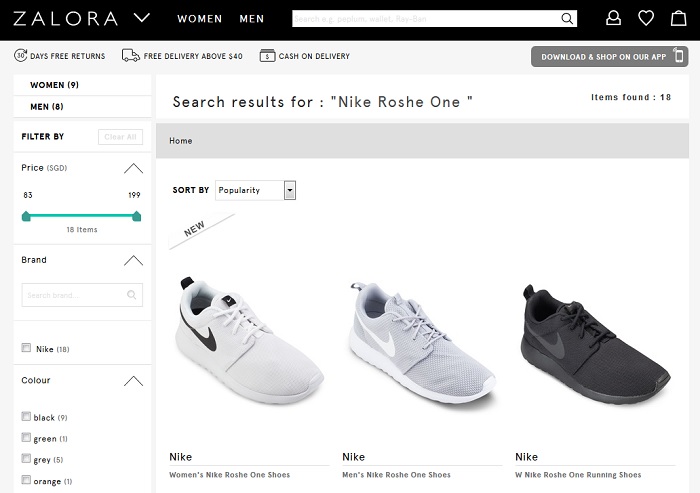Check the grey (5) colour checkbox

tap(26, 458)
